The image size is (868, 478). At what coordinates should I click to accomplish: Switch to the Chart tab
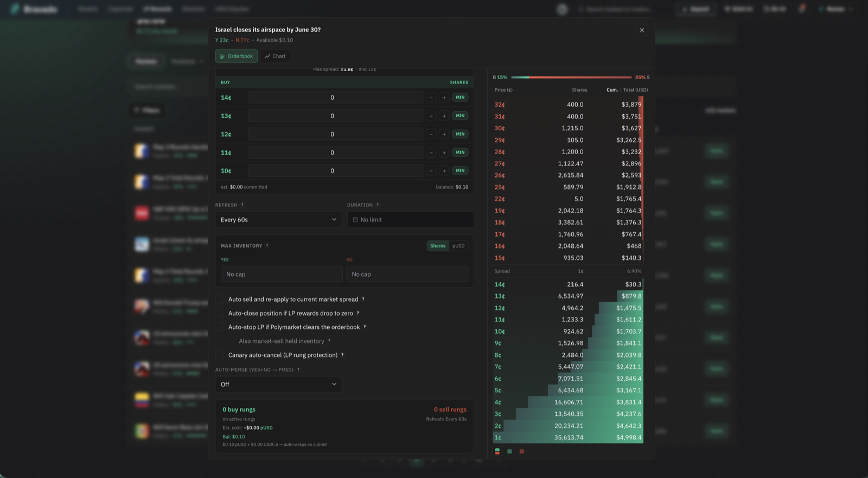(275, 56)
